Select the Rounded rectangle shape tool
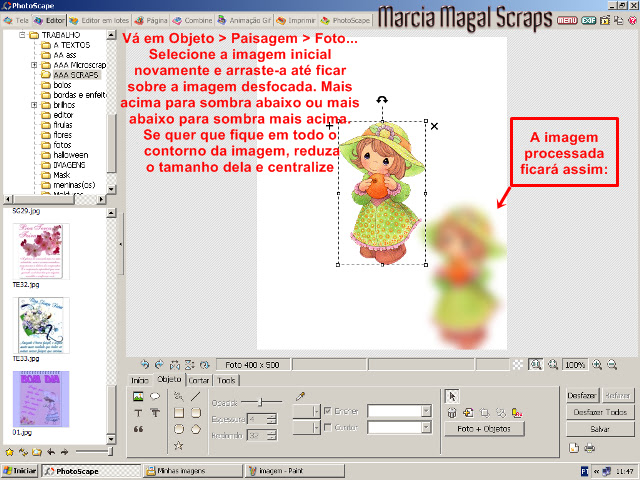 tap(196, 413)
